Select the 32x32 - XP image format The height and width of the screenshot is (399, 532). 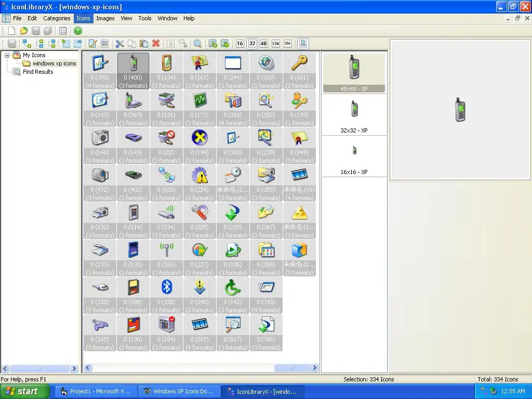click(x=354, y=115)
